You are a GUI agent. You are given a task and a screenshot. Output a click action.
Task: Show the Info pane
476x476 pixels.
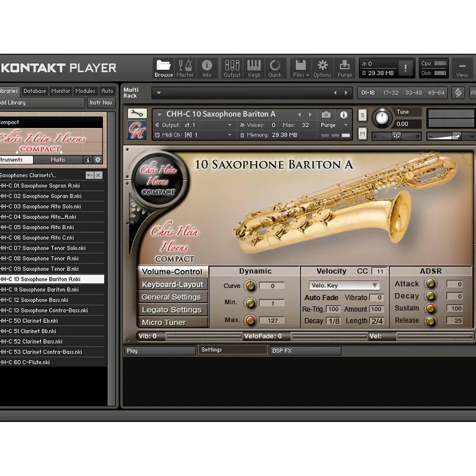[x=207, y=68]
